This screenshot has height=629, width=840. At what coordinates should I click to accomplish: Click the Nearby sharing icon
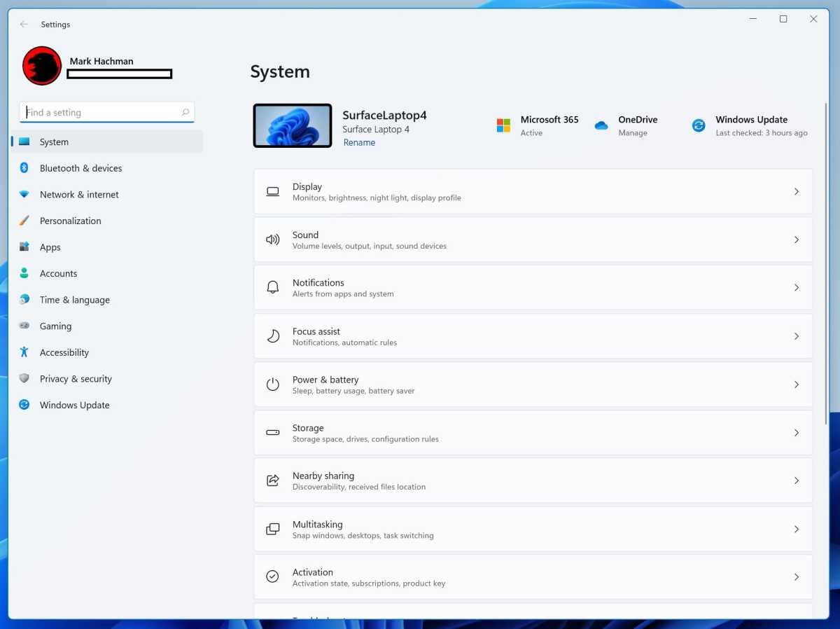tap(273, 481)
